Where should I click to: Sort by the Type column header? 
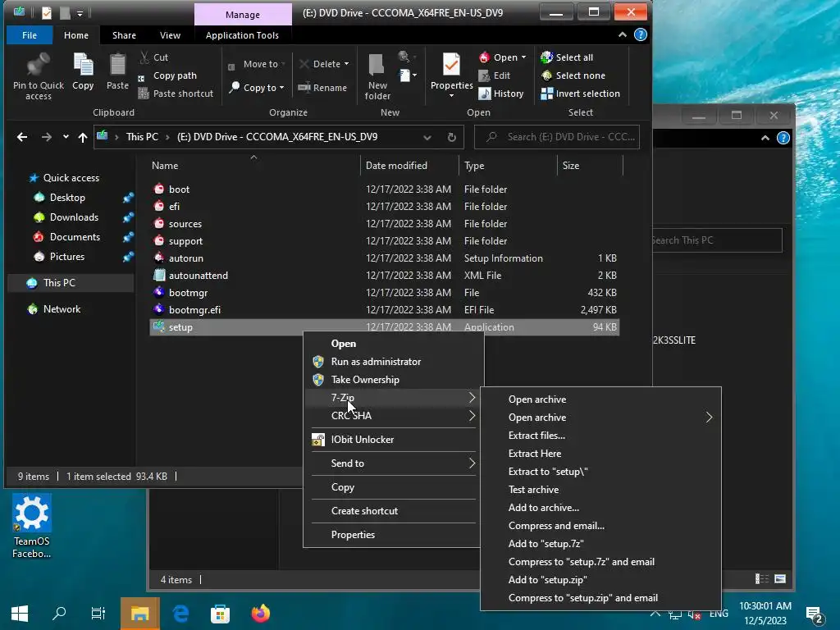(x=508, y=166)
